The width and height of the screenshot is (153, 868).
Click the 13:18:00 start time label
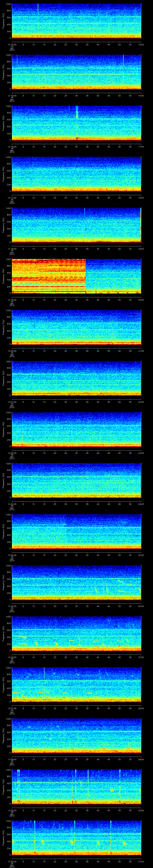12,249
